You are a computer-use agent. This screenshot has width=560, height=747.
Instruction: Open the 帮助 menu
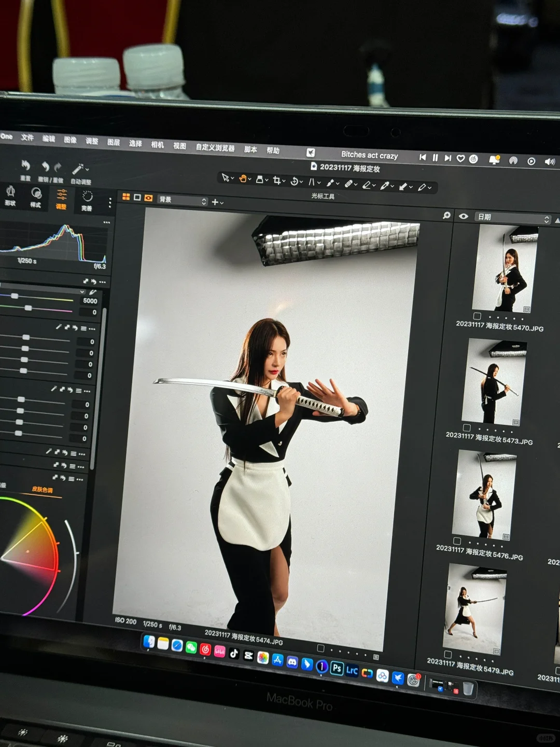[x=273, y=150]
